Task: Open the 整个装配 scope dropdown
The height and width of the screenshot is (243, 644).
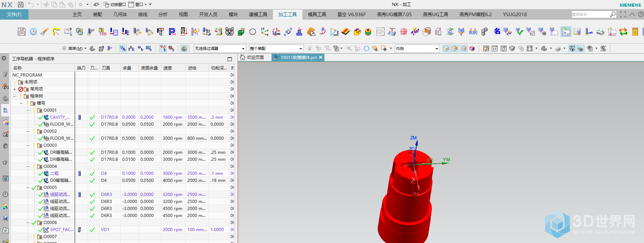Action: click(x=276, y=48)
